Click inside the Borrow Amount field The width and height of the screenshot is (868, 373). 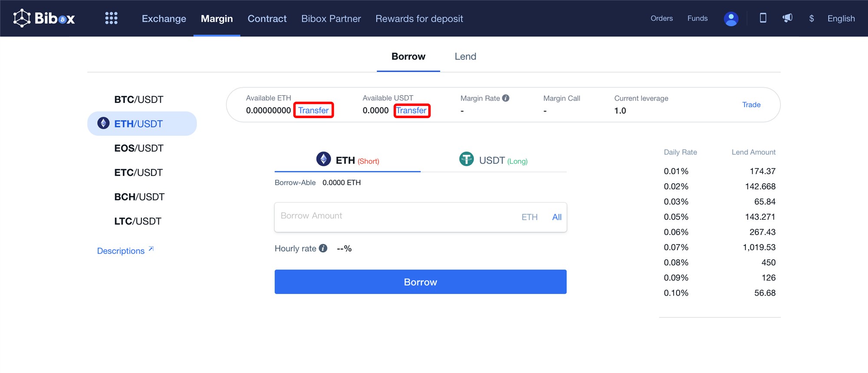tap(395, 217)
